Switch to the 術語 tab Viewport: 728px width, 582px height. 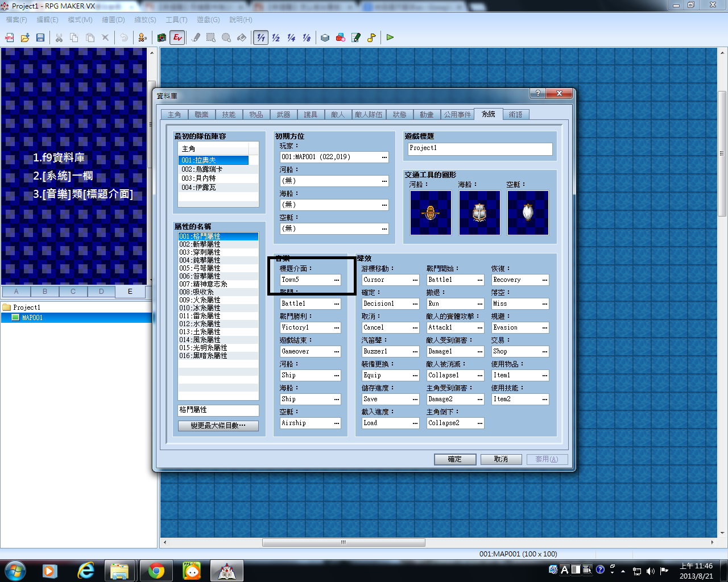[515, 115]
